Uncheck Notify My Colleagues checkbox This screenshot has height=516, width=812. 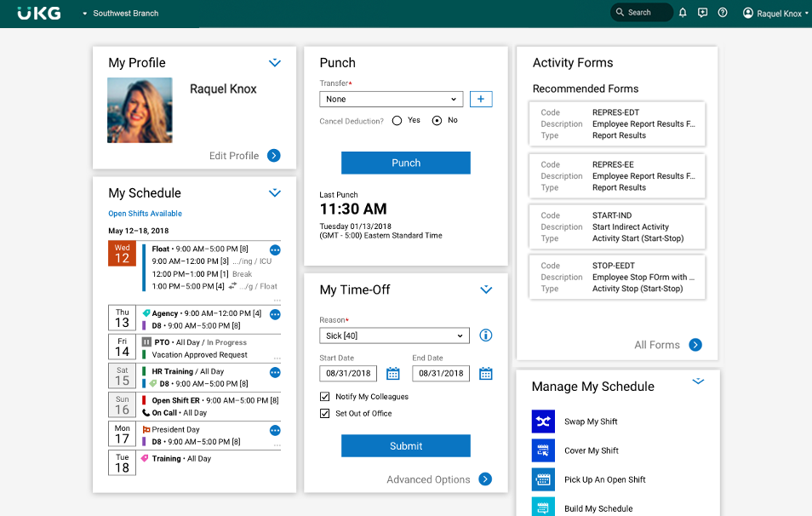325,397
